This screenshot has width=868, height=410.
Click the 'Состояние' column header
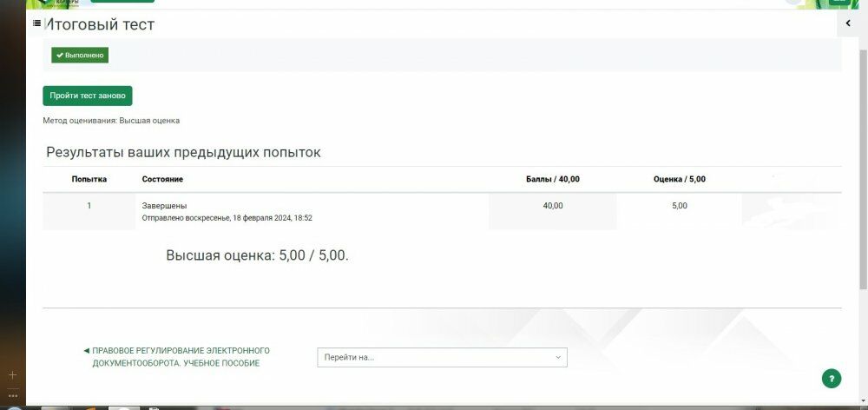coord(162,179)
